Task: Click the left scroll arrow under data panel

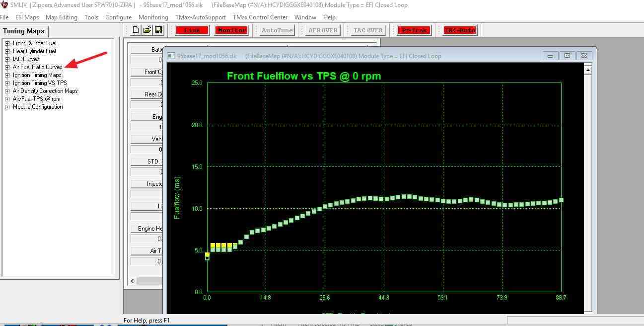Action: tap(132, 281)
